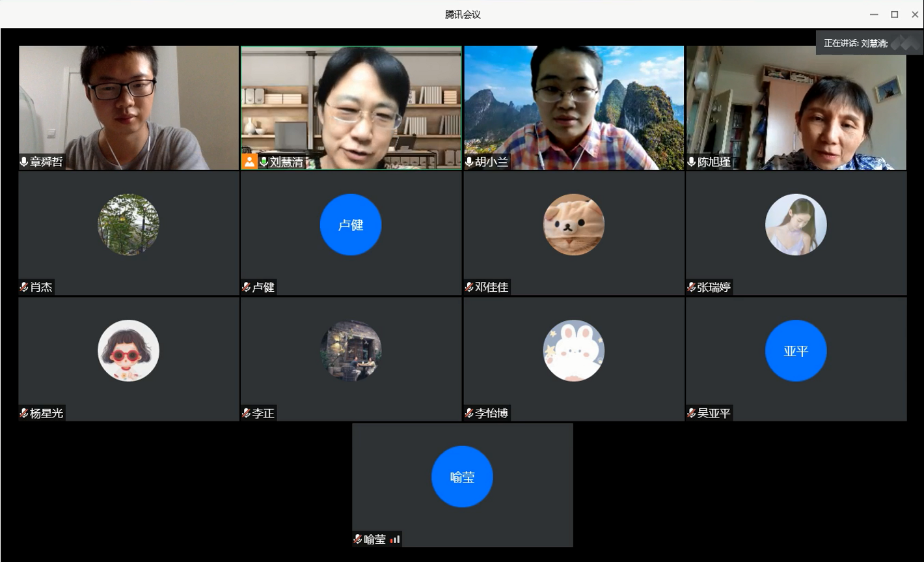Click the blue 亚平 avatar circle

click(x=796, y=351)
